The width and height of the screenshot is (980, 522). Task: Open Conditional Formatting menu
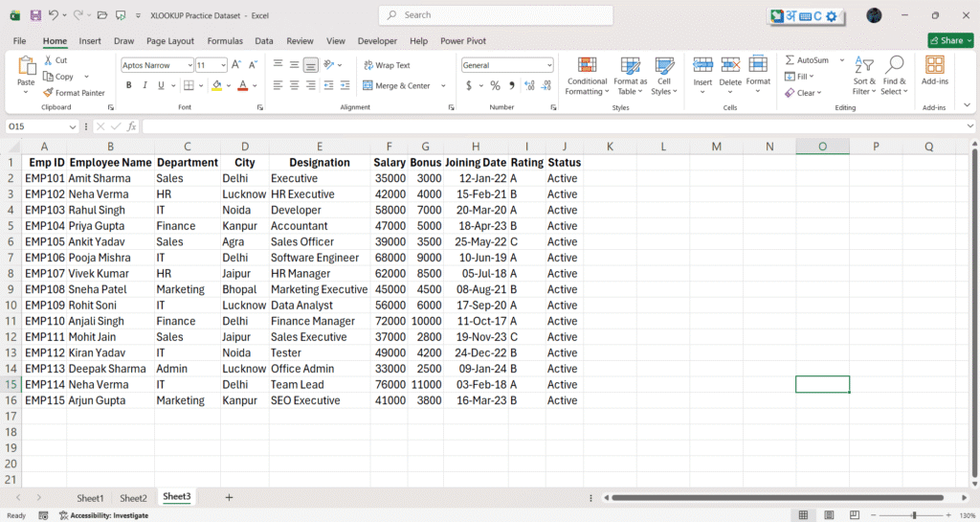point(587,76)
